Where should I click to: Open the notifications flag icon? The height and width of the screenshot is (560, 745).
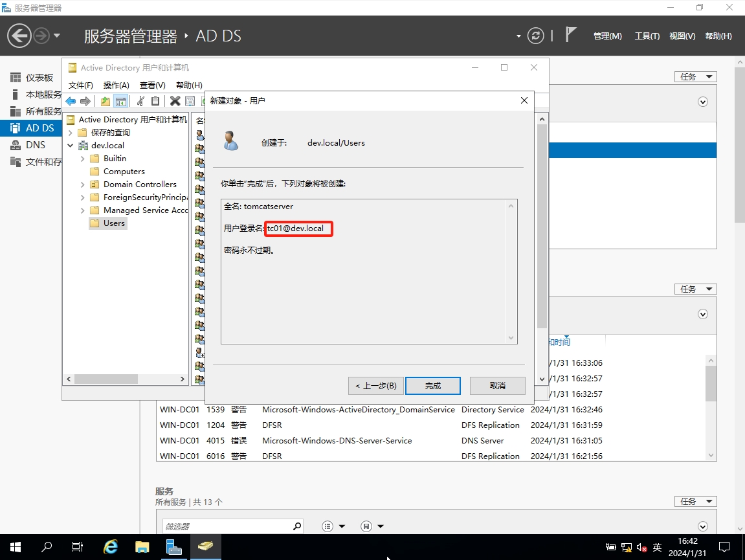click(x=570, y=35)
